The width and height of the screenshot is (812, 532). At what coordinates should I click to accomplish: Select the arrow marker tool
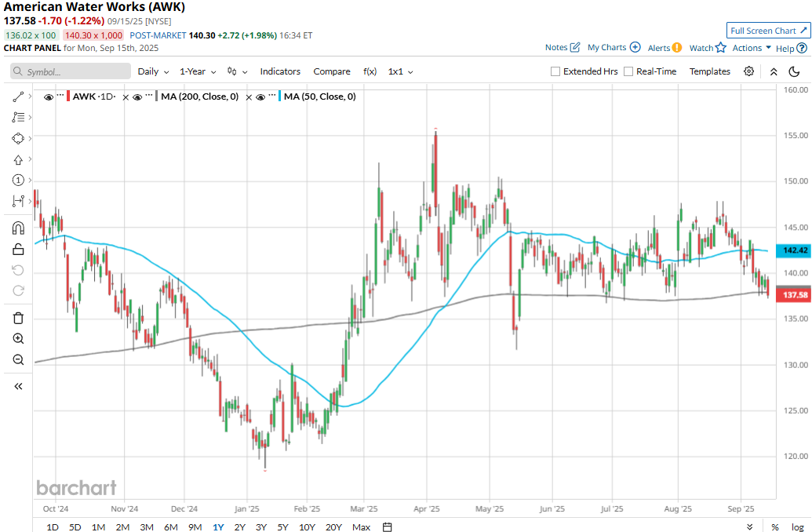pyautogui.click(x=18, y=159)
